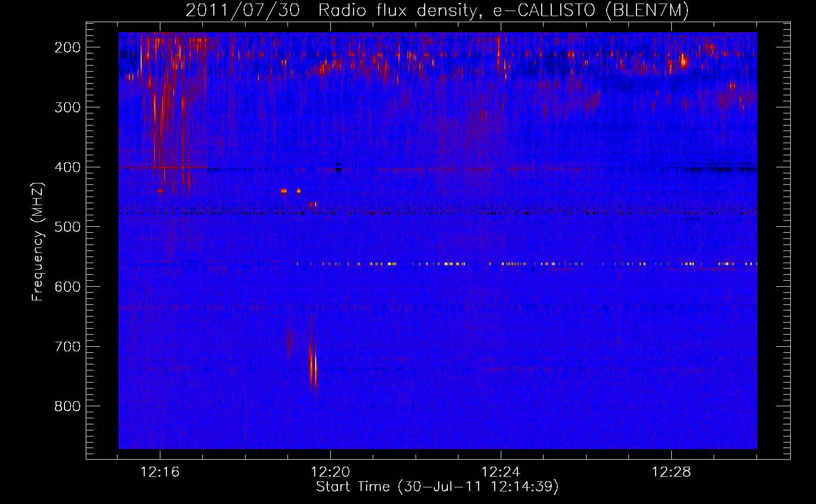Screen dimensions: 816x504
Task: Click the bright spot near 225 MHz at 12:28
Action: [x=683, y=61]
